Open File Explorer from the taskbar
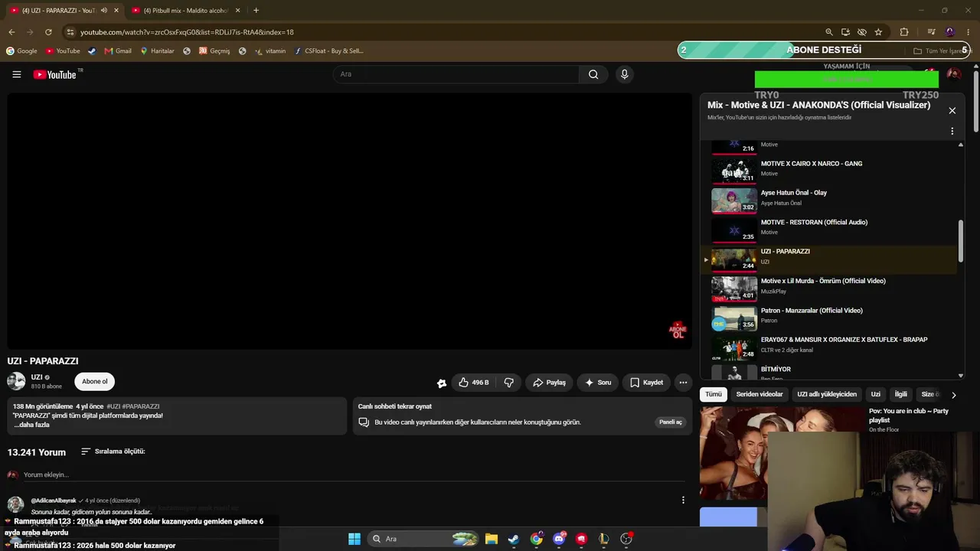The image size is (980, 551). [x=491, y=539]
